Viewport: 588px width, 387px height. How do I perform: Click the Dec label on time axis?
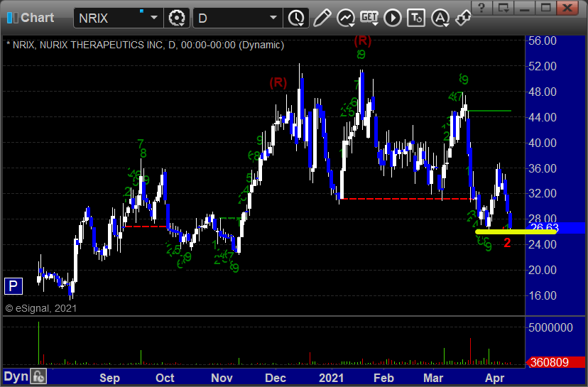pyautogui.click(x=276, y=378)
